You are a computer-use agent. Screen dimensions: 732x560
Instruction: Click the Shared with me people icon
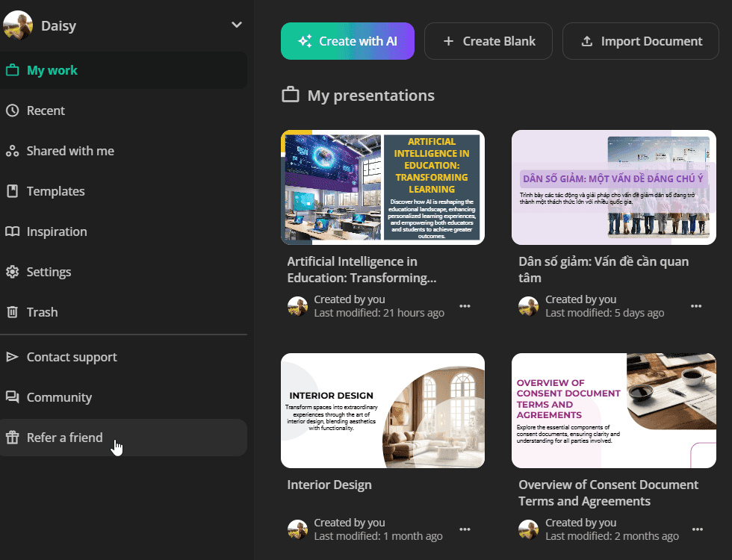[x=12, y=151]
